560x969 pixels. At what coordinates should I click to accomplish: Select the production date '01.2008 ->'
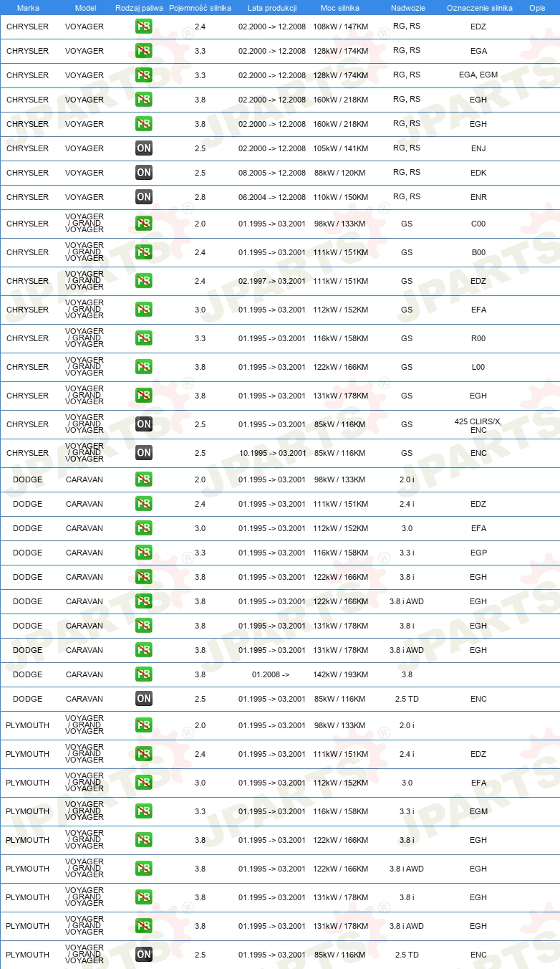point(271,674)
